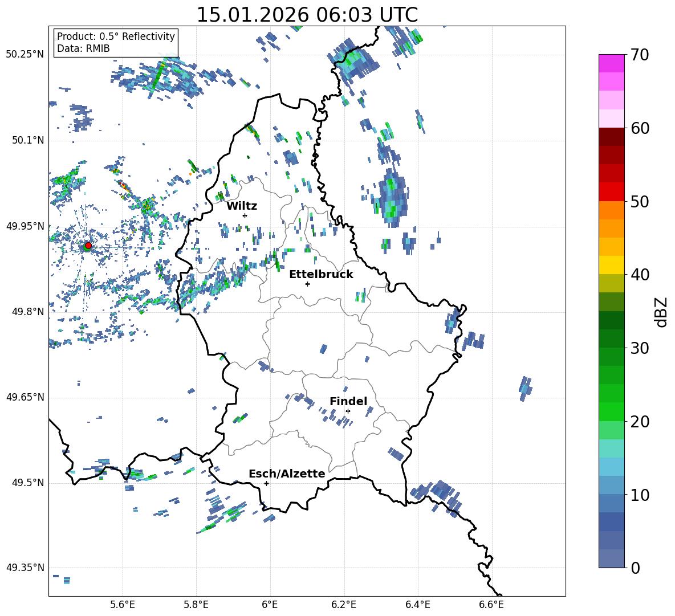Select the Wiltz town label
The image size is (675, 616).
click(x=242, y=206)
